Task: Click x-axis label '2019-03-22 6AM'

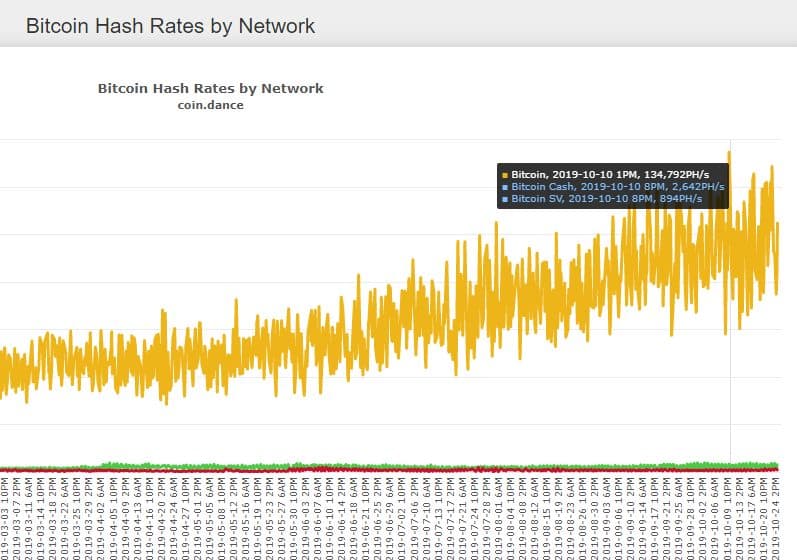Action: coord(65,518)
